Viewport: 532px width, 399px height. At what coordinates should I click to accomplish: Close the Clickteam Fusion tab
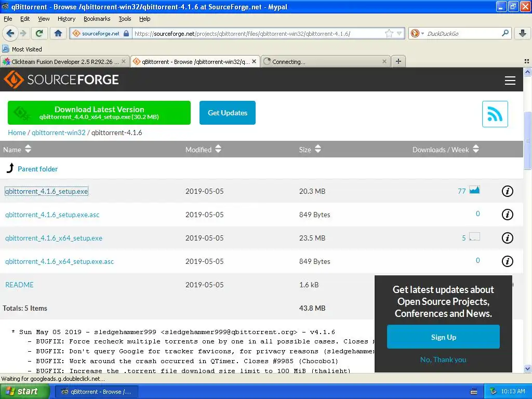[x=124, y=61]
